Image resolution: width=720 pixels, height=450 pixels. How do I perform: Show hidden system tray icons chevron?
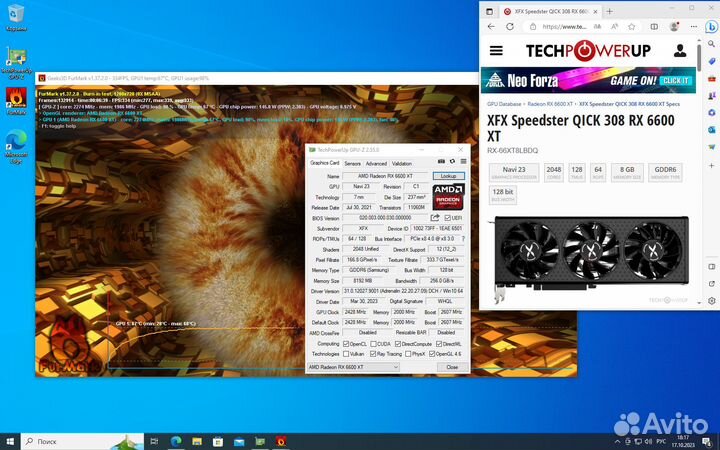(x=619, y=441)
